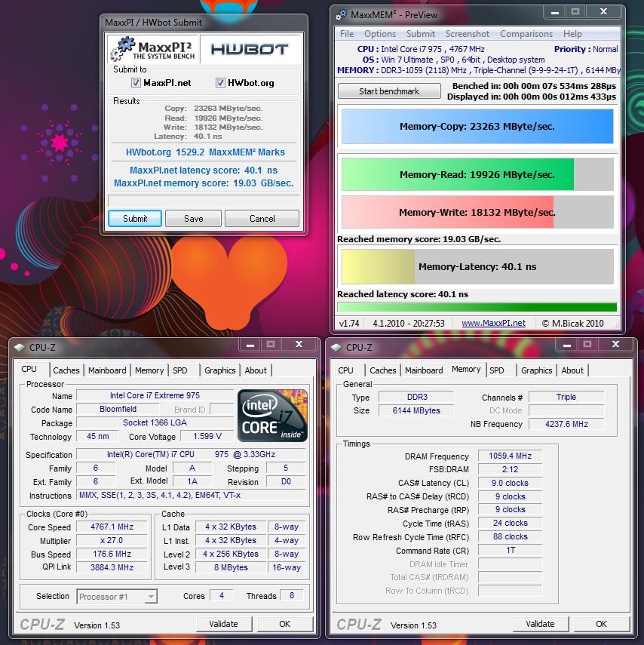Click the CAS# Latency 9.0 clocks value

click(x=510, y=483)
